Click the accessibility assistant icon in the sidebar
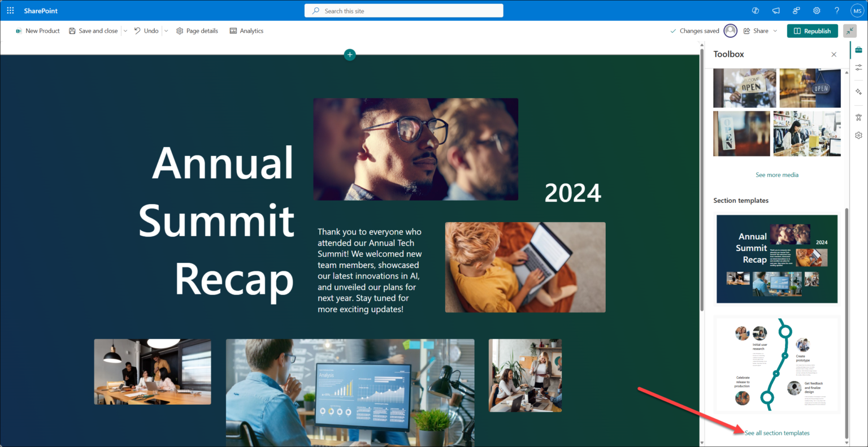The width and height of the screenshot is (868, 447). tap(858, 116)
